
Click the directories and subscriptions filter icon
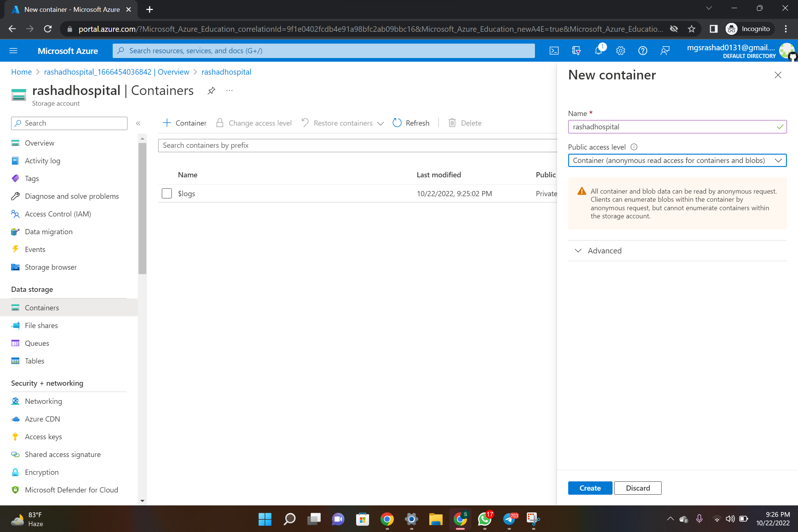(576, 51)
